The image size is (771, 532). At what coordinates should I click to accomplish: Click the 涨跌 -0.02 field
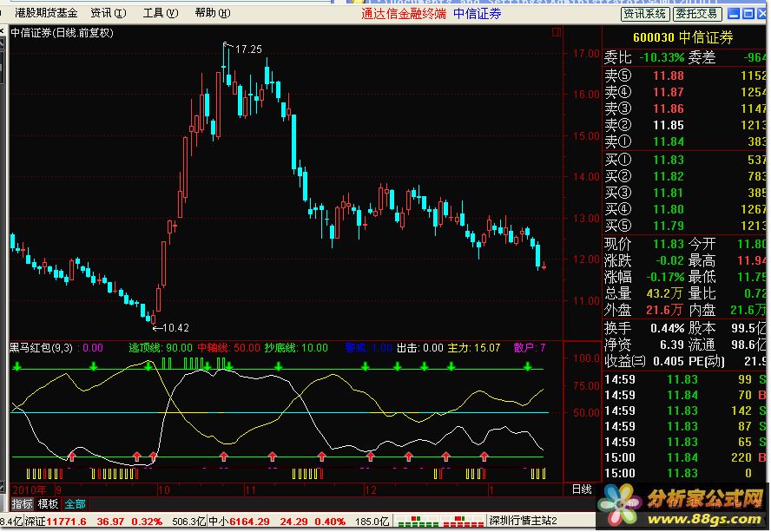(643, 260)
